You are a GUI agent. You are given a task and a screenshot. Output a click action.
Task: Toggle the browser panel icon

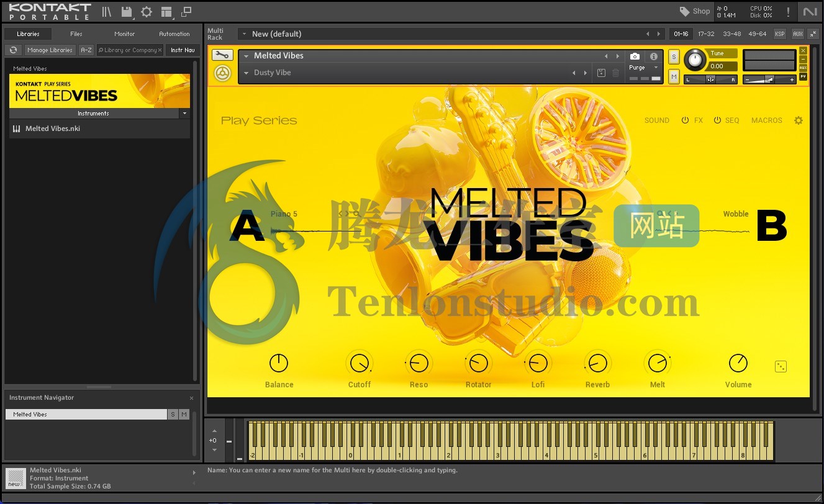[x=107, y=12]
